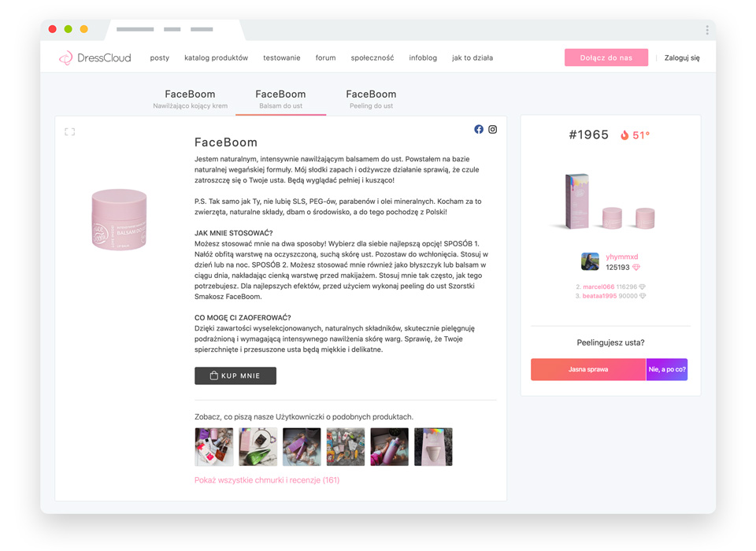Expand product image with fullscreen icon
756x551 pixels.
coord(70,131)
